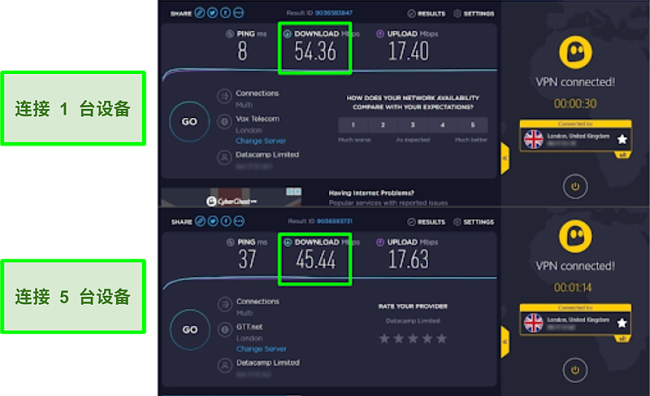The width and height of the screenshot is (650, 396).
Task: Rate network availability 2
Action: pos(383,125)
